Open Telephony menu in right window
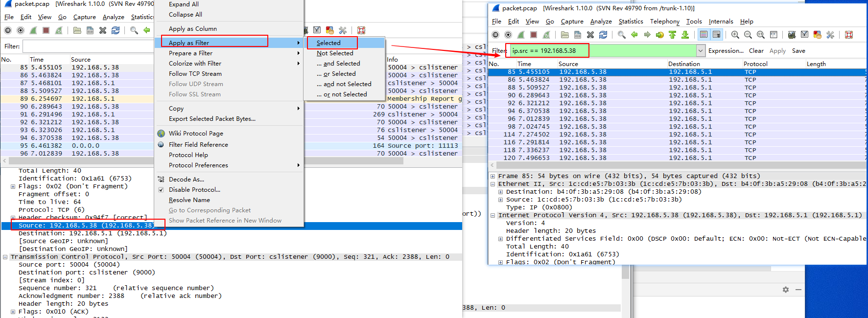 coord(664,22)
